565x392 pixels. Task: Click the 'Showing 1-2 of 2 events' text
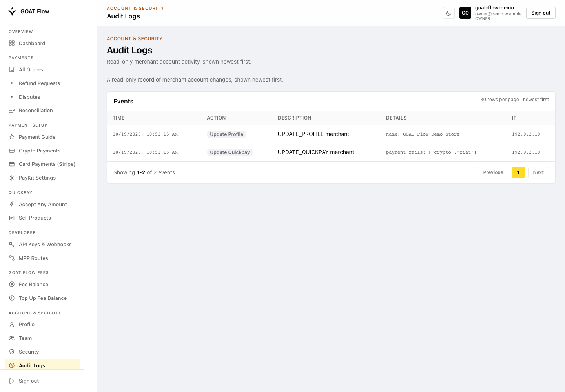(x=144, y=172)
